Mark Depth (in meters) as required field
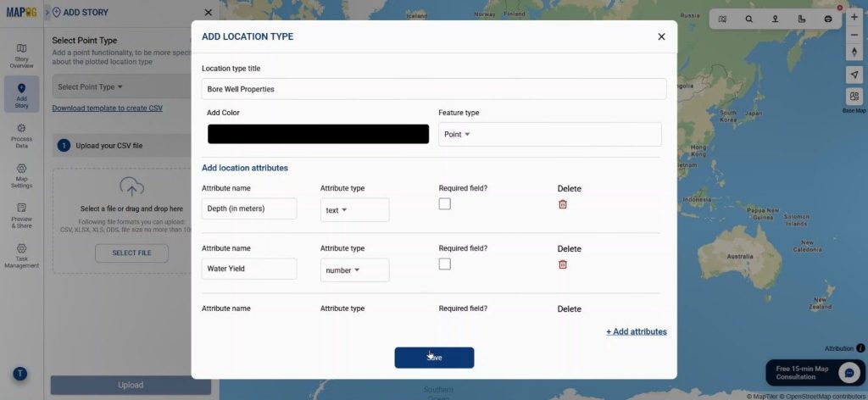 coord(444,204)
